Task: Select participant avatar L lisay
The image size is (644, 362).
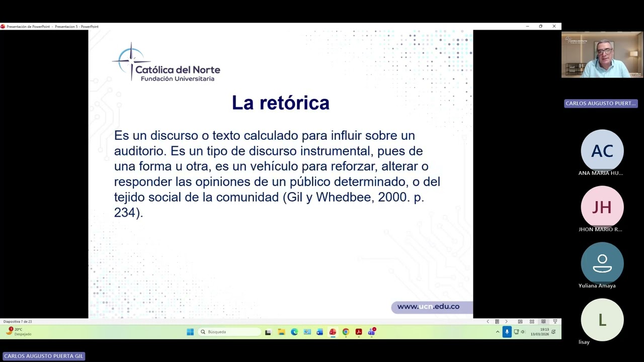Action: 602,319
